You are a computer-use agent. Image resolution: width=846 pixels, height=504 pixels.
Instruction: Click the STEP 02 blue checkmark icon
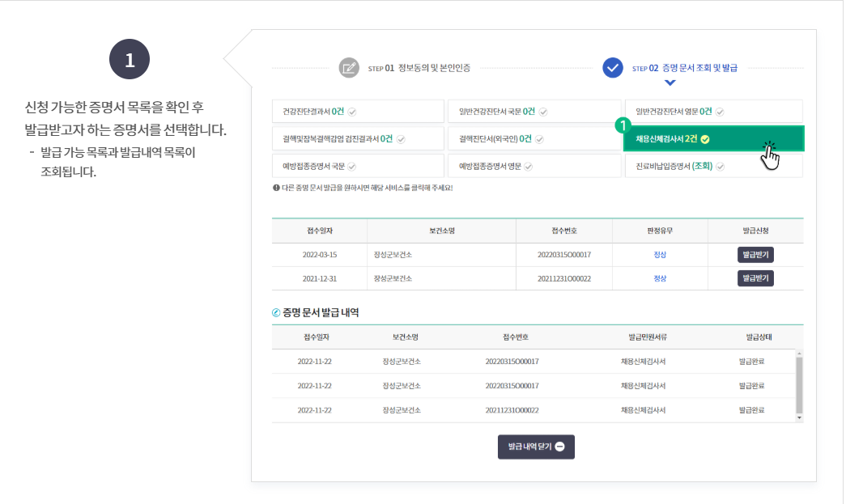coord(610,68)
